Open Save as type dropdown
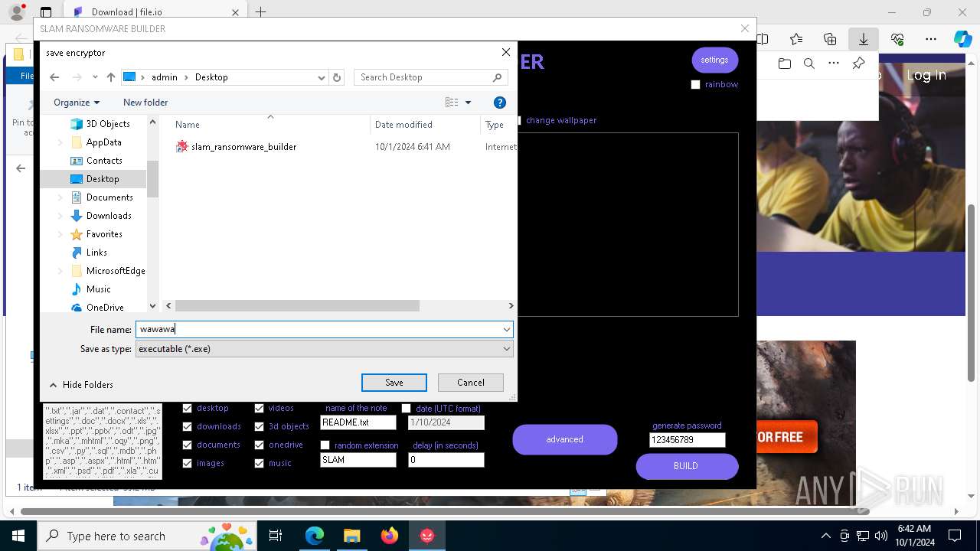This screenshot has height=551, width=980. pos(506,349)
